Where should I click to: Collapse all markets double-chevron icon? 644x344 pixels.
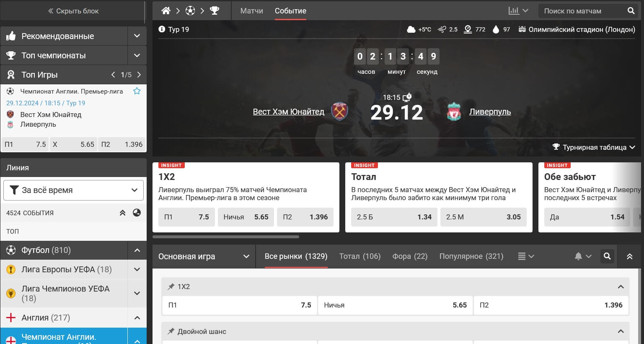click(x=629, y=256)
